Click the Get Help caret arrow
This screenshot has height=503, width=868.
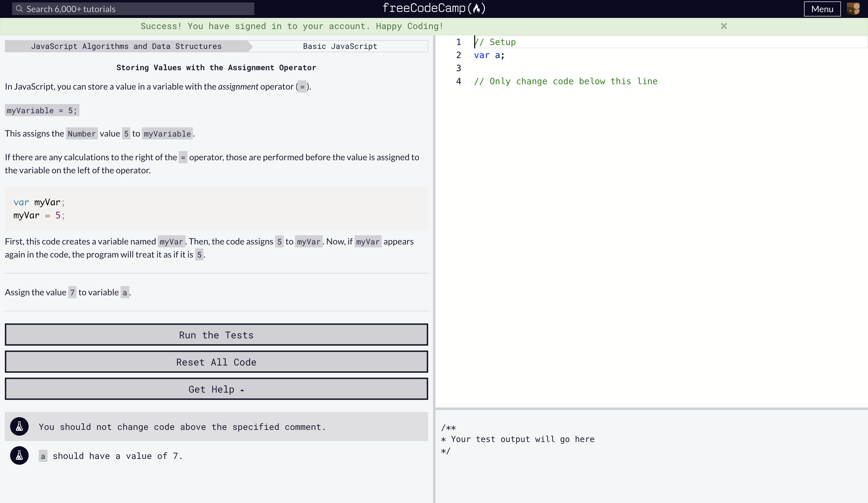pyautogui.click(x=242, y=390)
